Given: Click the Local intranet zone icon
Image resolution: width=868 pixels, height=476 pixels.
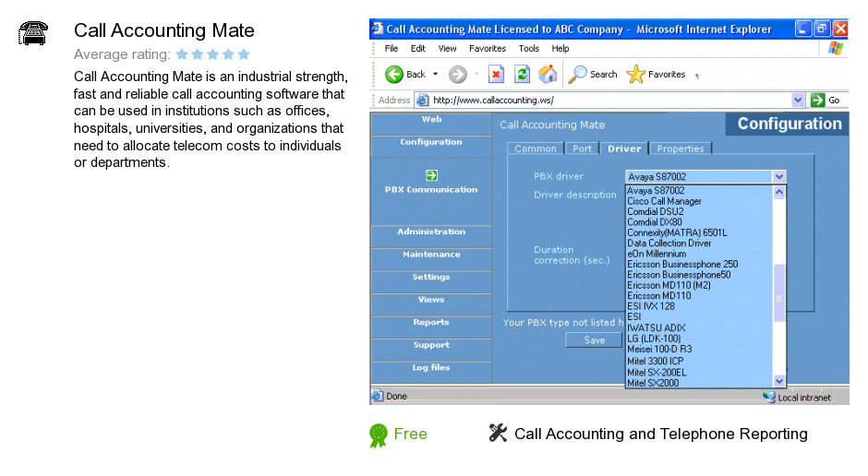Looking at the screenshot, I should tap(769, 397).
